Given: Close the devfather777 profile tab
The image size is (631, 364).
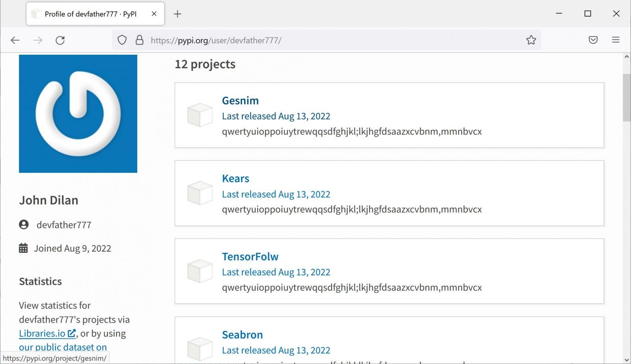Looking at the screenshot, I should click(154, 14).
